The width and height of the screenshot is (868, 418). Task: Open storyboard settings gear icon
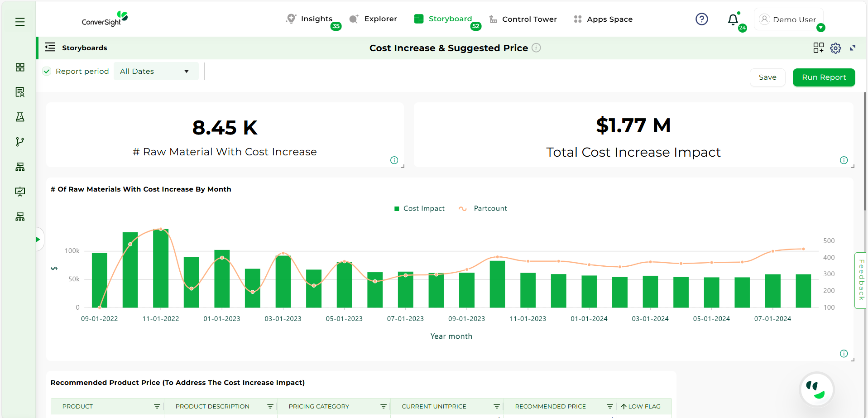coord(835,48)
